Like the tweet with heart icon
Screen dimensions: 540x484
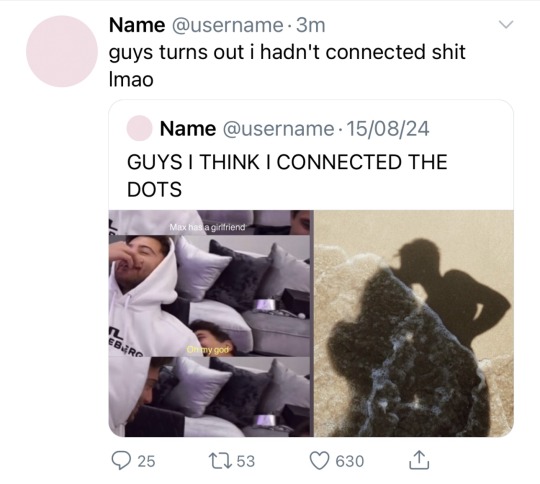point(320,461)
